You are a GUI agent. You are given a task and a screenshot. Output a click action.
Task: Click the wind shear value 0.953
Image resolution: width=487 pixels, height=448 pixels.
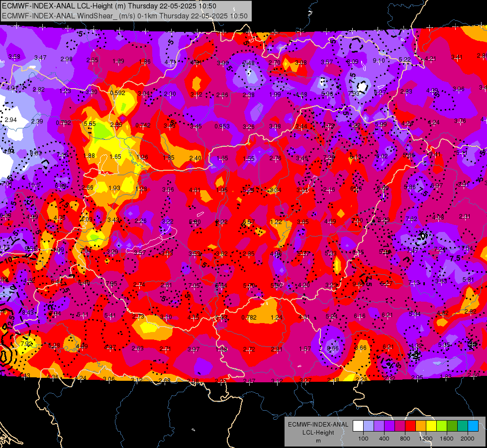222,126
